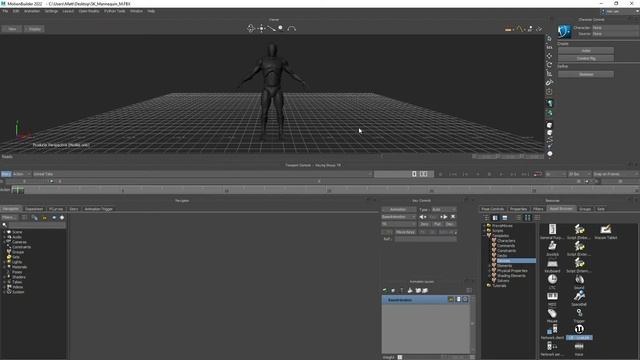Switch to the Pose Controls tab

[492, 209]
